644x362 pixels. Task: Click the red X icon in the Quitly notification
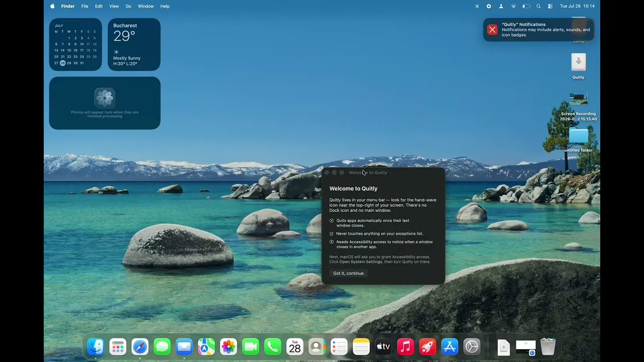[x=492, y=30]
